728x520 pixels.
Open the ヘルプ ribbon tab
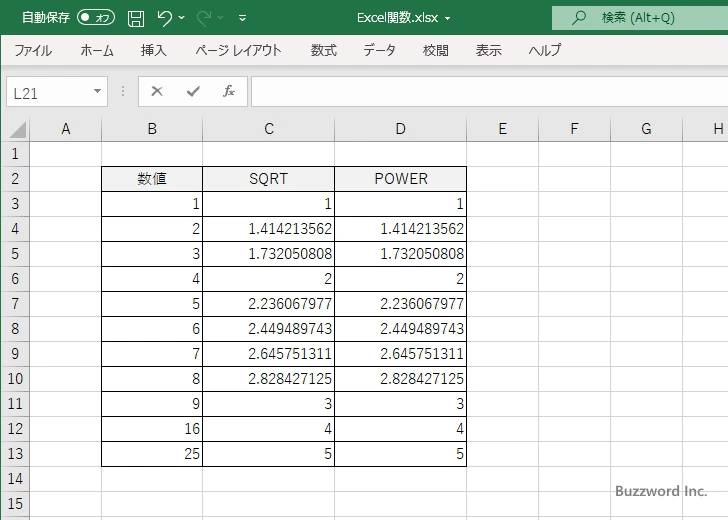(x=545, y=50)
